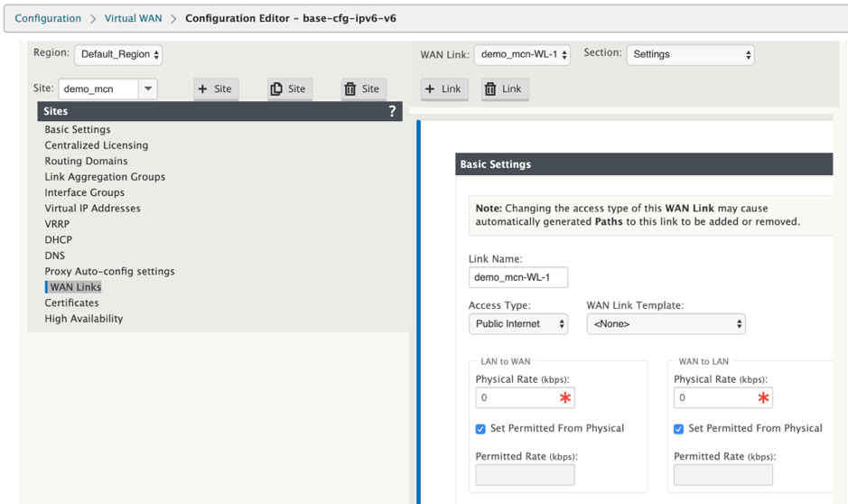Image resolution: width=848 pixels, height=504 pixels.
Task: Click the delete Link trash button
Action: click(505, 89)
